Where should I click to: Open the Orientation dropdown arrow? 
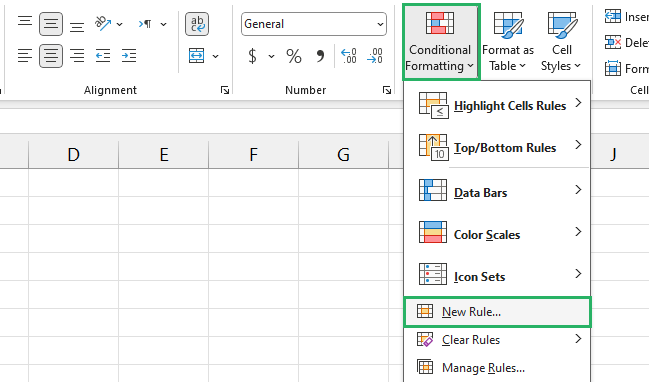pyautogui.click(x=120, y=24)
